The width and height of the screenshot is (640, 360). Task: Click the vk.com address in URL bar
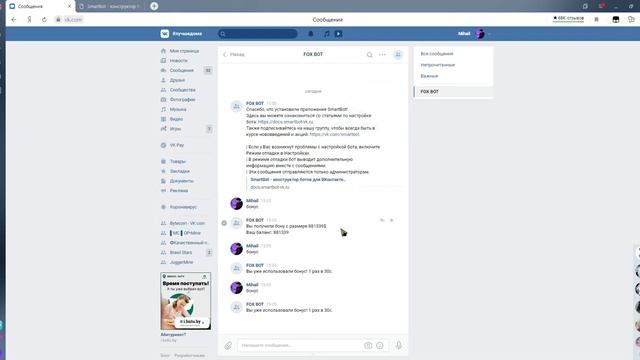pos(73,20)
